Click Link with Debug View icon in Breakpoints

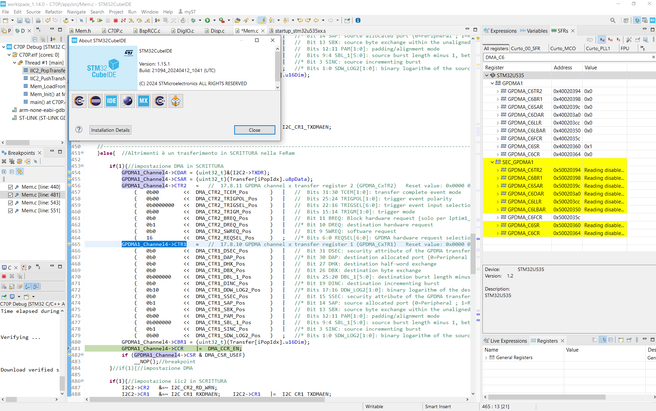(x=20, y=172)
